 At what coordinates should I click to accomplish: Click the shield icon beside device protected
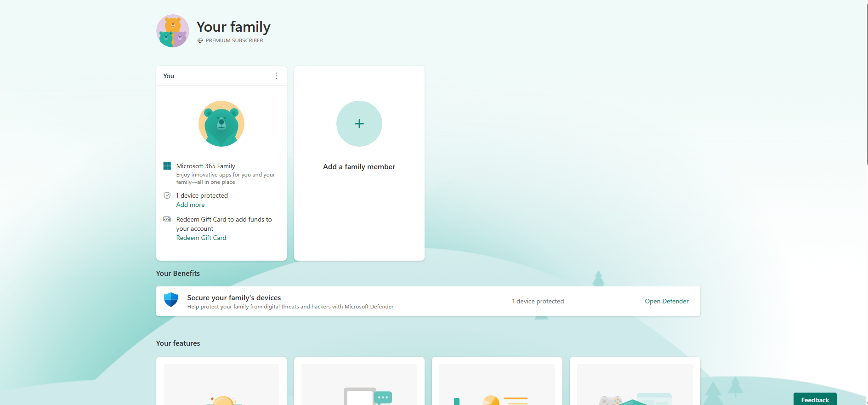[167, 195]
